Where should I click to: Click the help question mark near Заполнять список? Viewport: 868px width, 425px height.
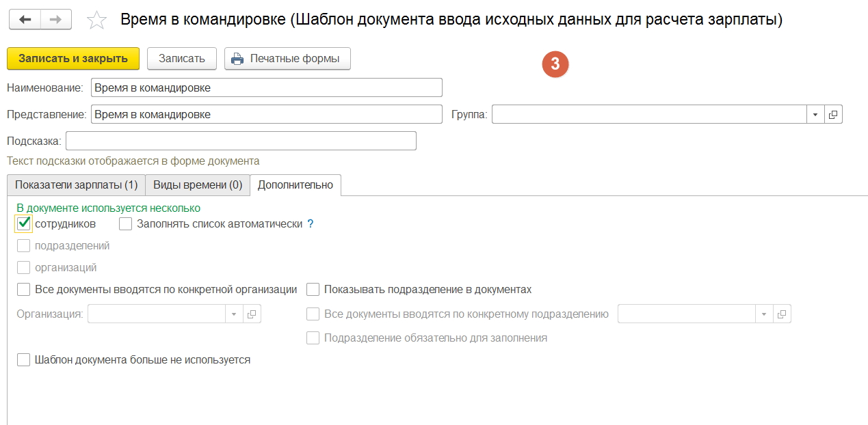coord(311,223)
